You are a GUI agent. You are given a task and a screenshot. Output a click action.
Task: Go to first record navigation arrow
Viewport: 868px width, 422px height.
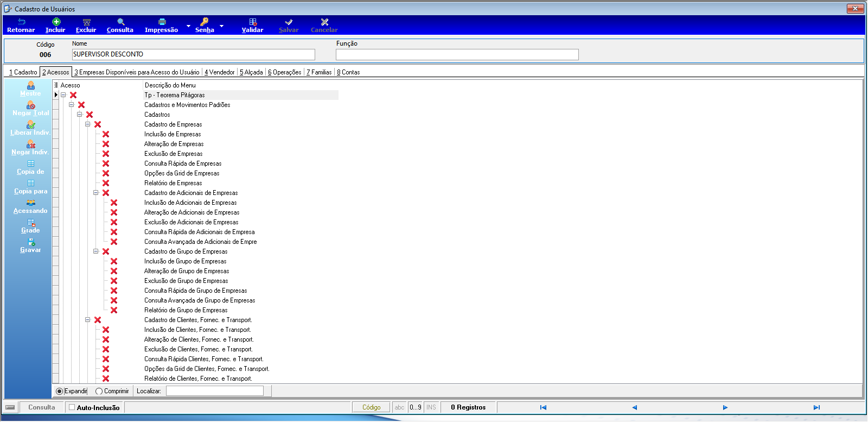pos(543,407)
